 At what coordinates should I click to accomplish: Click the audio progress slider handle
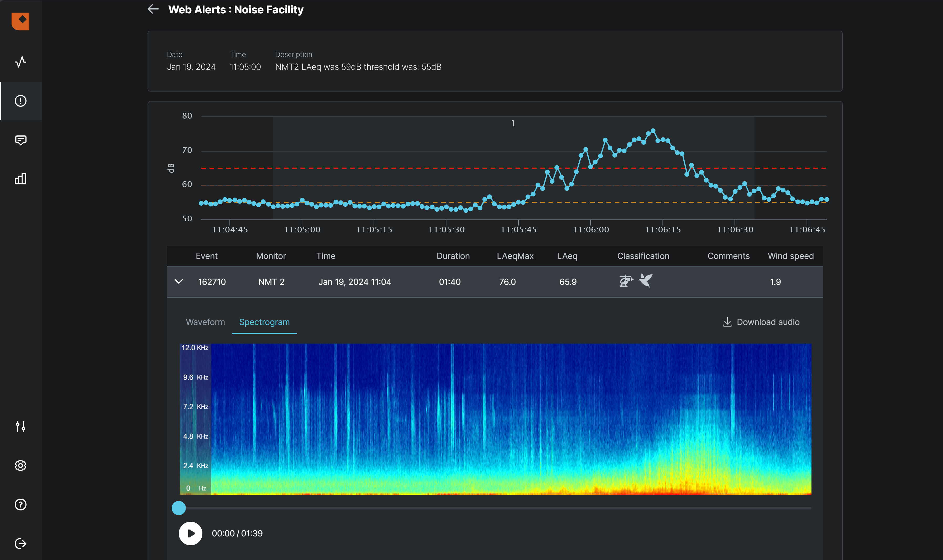[x=179, y=508]
